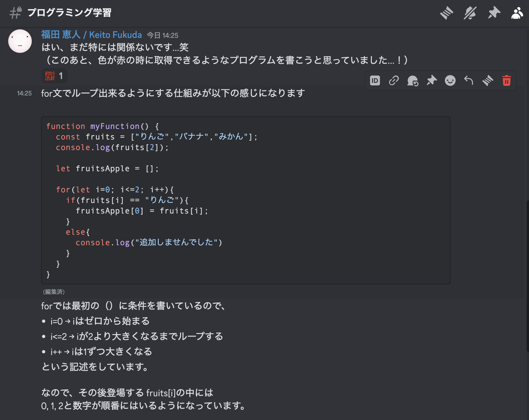Reply to message with curved arrow
This screenshot has width=529, height=420.
point(469,80)
